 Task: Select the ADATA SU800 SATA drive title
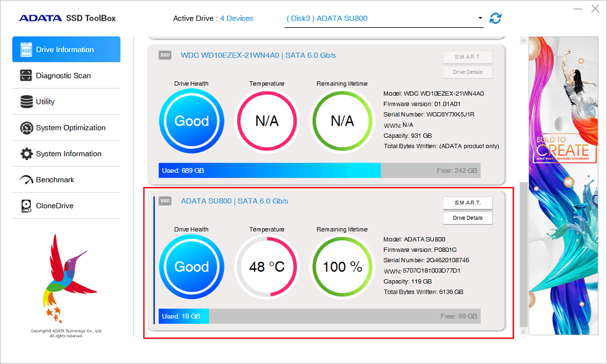tap(234, 201)
